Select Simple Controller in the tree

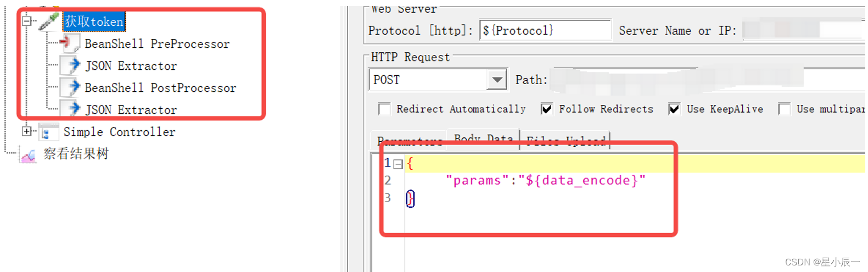[119, 132]
